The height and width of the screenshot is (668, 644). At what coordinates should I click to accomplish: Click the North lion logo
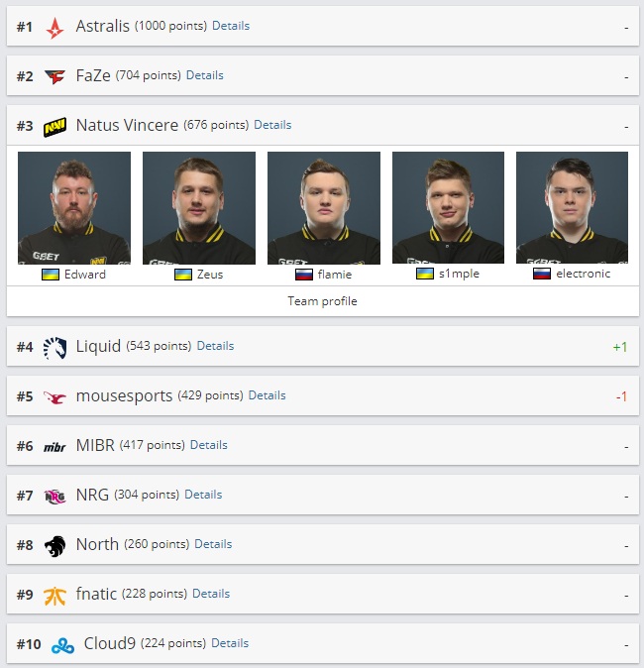click(x=54, y=546)
